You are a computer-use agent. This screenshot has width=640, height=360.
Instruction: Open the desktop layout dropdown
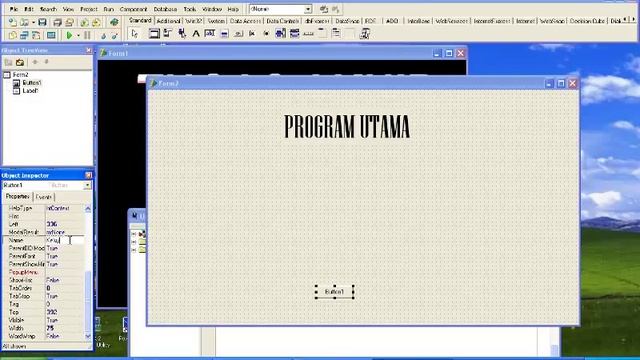coord(308,9)
